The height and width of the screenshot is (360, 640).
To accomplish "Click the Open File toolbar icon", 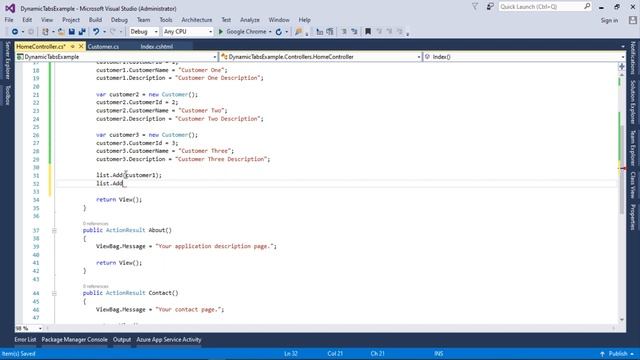I will [x=61, y=31].
